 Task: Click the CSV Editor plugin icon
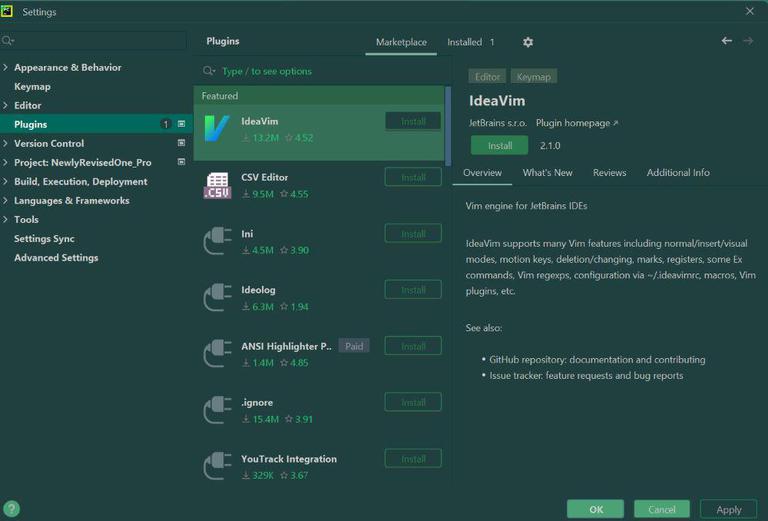point(217,186)
